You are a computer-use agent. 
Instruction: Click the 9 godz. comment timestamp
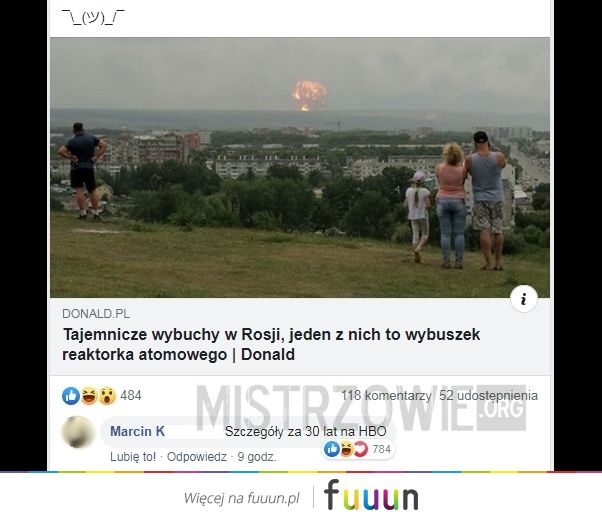pos(257,457)
